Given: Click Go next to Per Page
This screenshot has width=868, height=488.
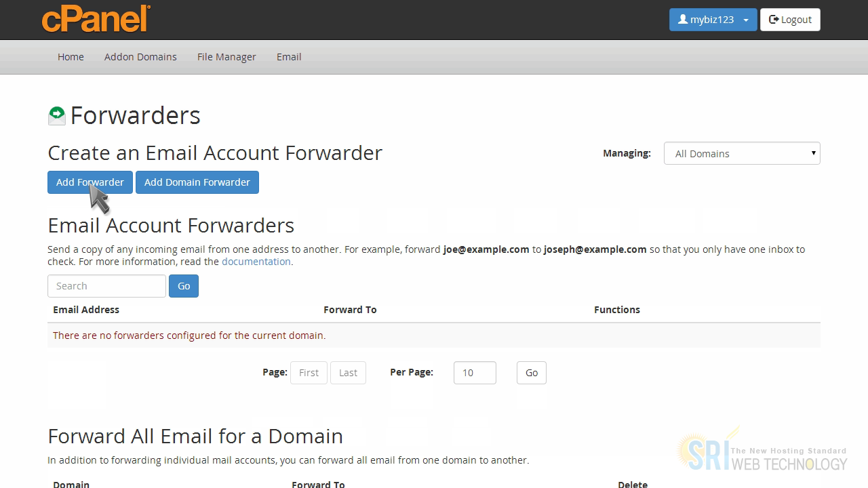Looking at the screenshot, I should [532, 373].
